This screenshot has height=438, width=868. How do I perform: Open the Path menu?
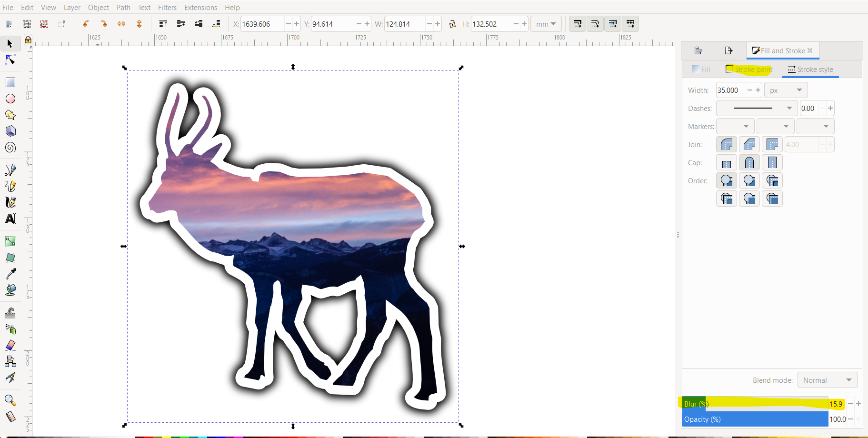123,7
